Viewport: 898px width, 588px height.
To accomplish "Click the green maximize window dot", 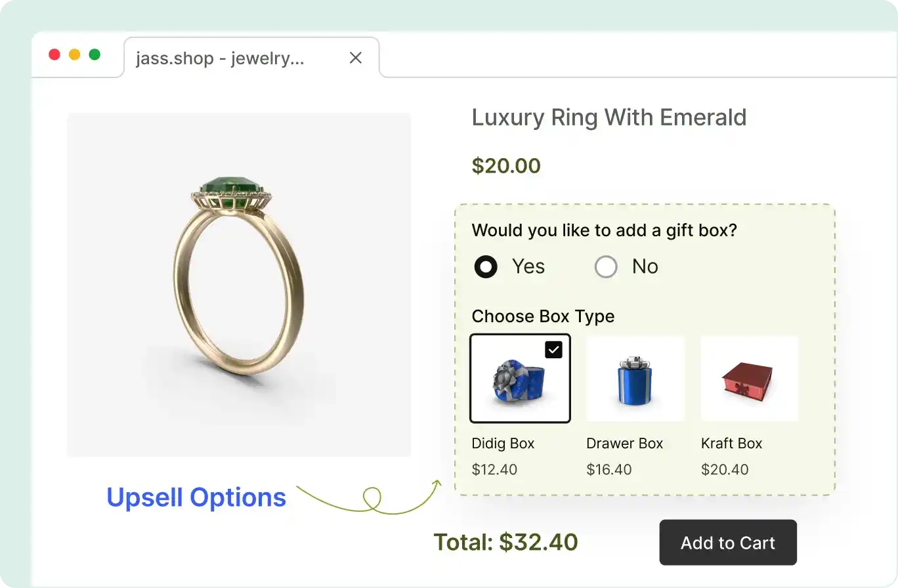I will coord(95,54).
